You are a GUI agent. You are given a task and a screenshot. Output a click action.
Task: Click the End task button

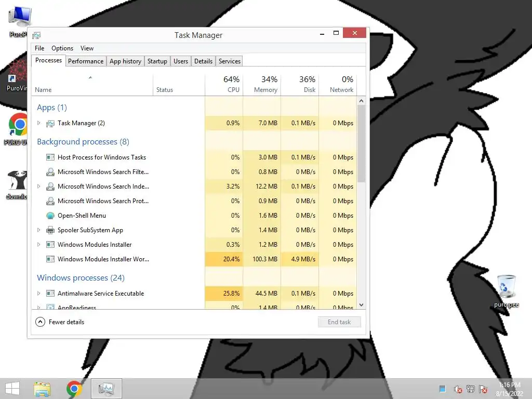pos(339,322)
